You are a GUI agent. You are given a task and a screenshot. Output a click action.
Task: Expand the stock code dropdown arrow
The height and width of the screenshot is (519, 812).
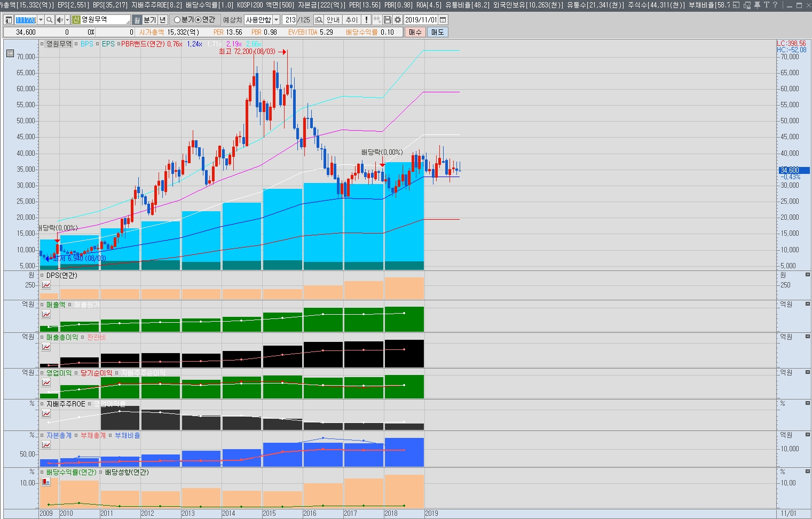click(41, 20)
